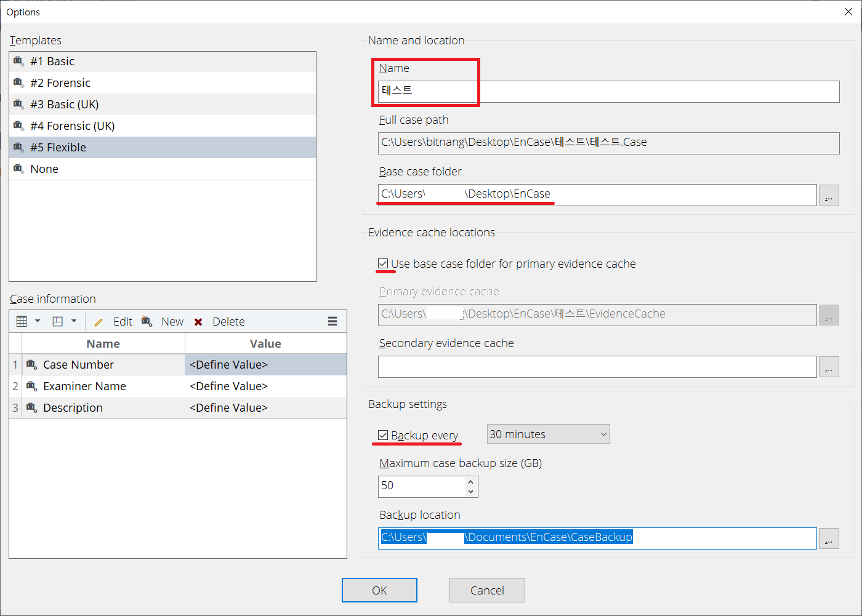
Task: Click the New case information item icon
Action: [x=147, y=321]
